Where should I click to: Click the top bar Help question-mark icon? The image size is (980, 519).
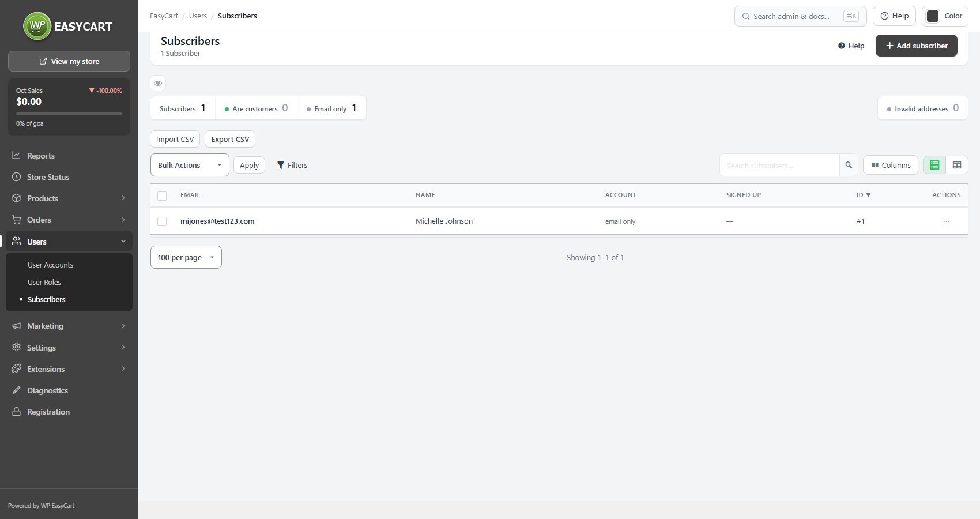pos(884,16)
